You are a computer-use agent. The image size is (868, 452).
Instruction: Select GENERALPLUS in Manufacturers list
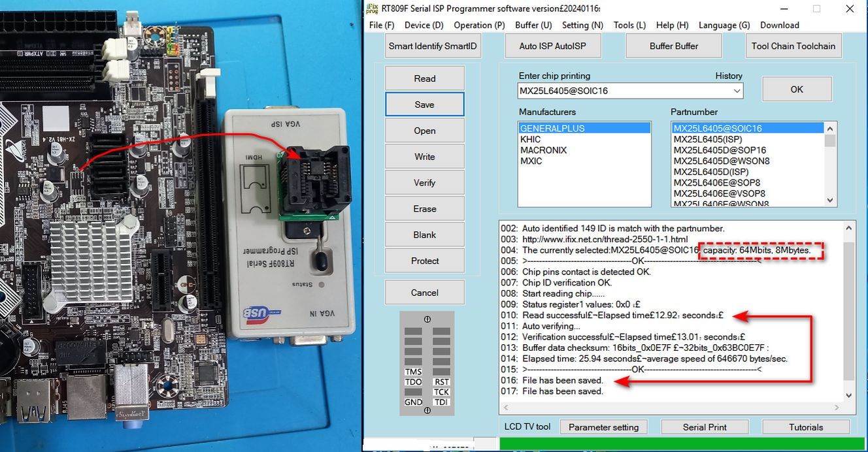pos(584,128)
